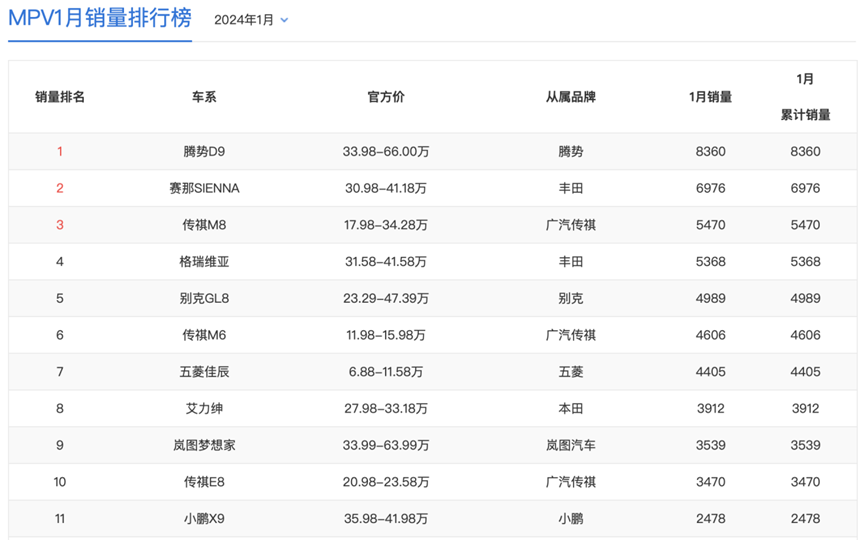This screenshot has height=540, width=864.
Task: Click 累计销量 value 2478 for 小鹏X9
Action: 805,519
